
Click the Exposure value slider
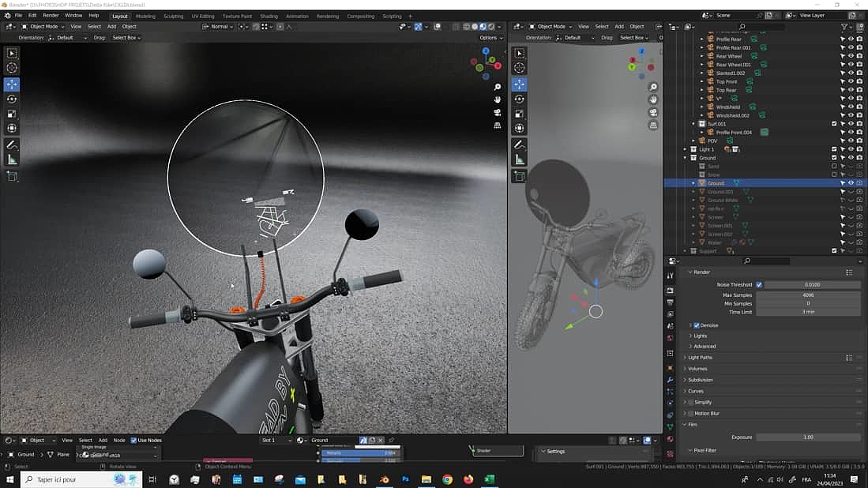[x=807, y=437]
